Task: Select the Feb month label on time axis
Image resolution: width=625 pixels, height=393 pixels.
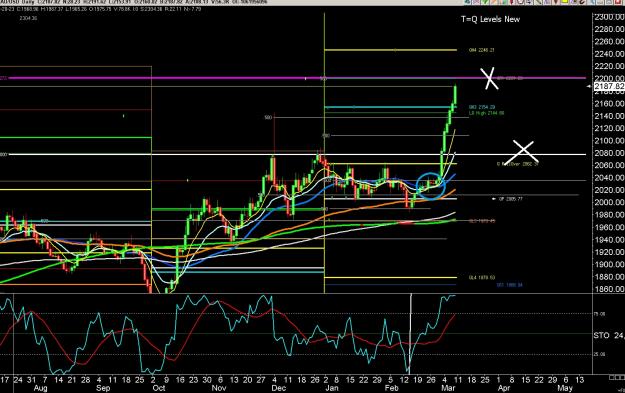Action: (391, 388)
